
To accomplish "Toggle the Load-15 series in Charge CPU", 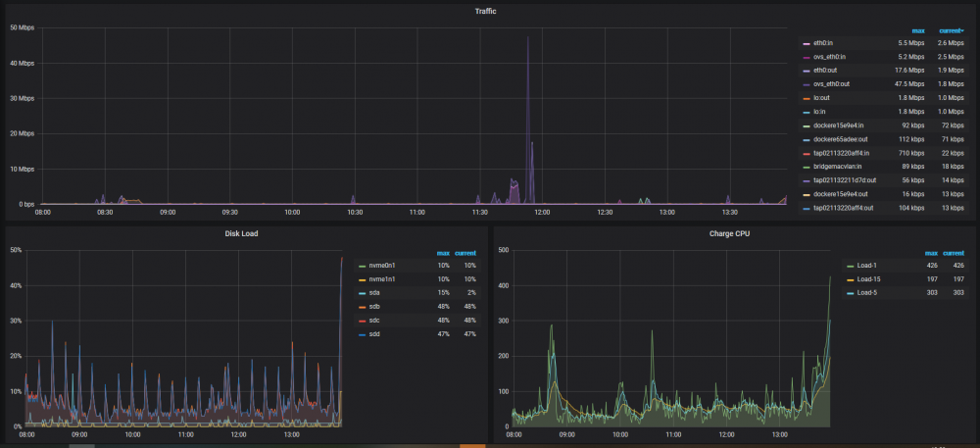I will 868,279.
